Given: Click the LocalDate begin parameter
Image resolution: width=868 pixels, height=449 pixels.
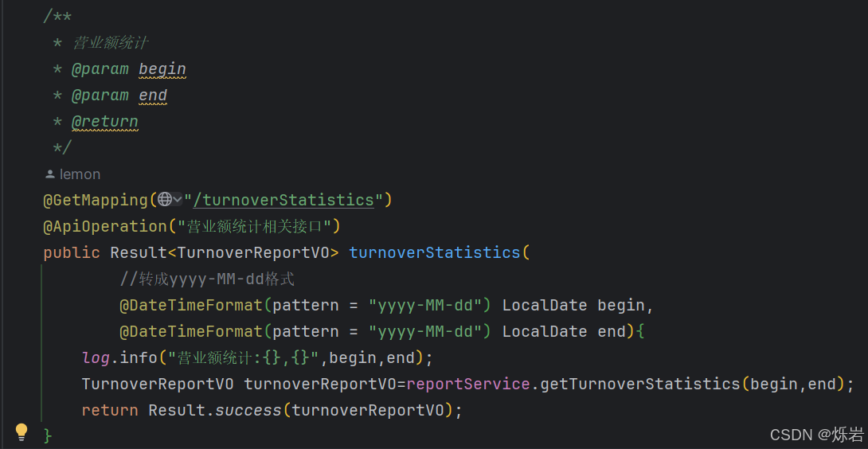Looking at the screenshot, I should tap(573, 305).
